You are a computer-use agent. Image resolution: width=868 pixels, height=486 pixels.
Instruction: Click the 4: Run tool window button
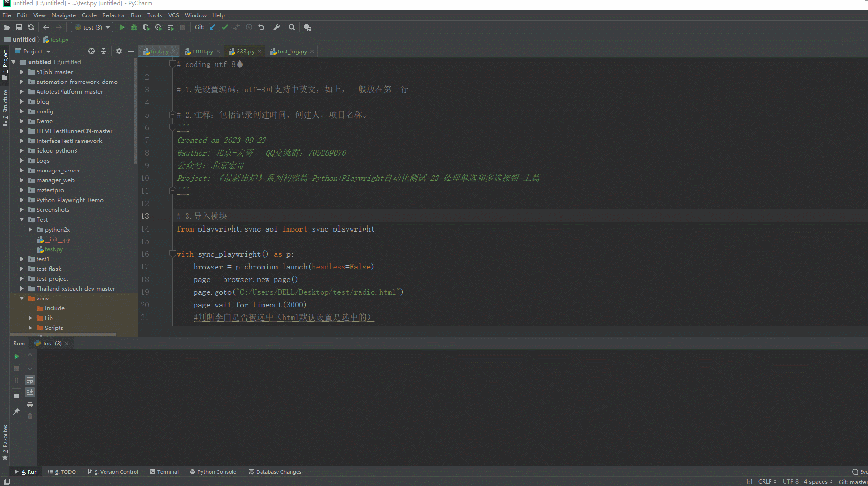[26, 471]
